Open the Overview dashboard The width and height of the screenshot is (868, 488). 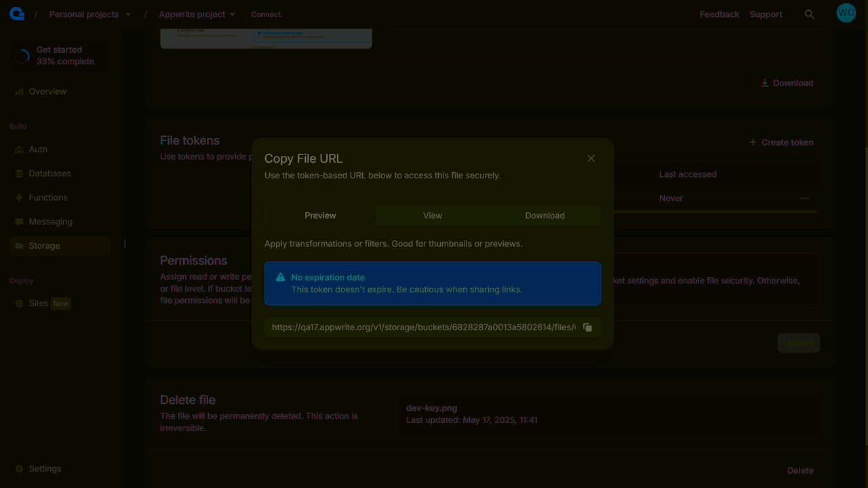48,91
